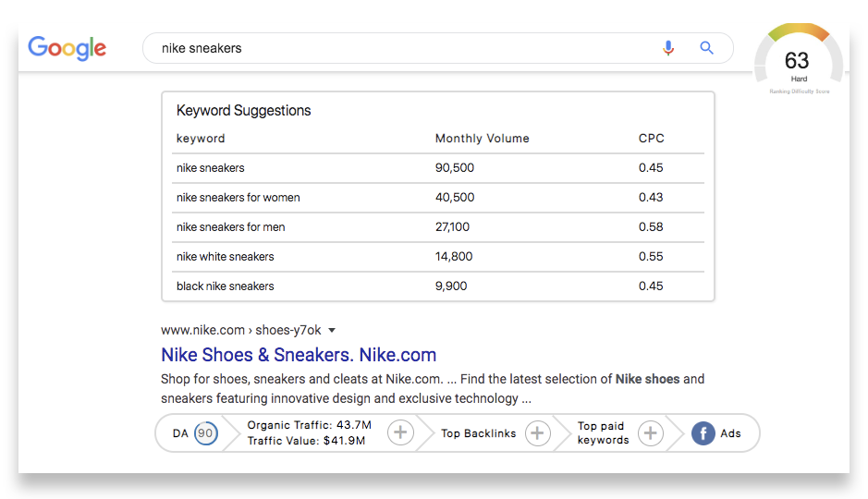Expand the Organic Traffic plus button
868x499 pixels.
click(x=400, y=432)
